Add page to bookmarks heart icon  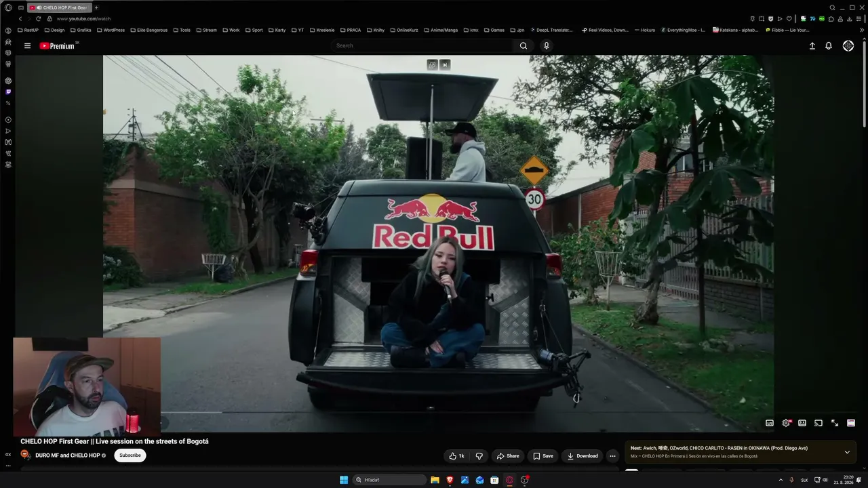coord(789,19)
